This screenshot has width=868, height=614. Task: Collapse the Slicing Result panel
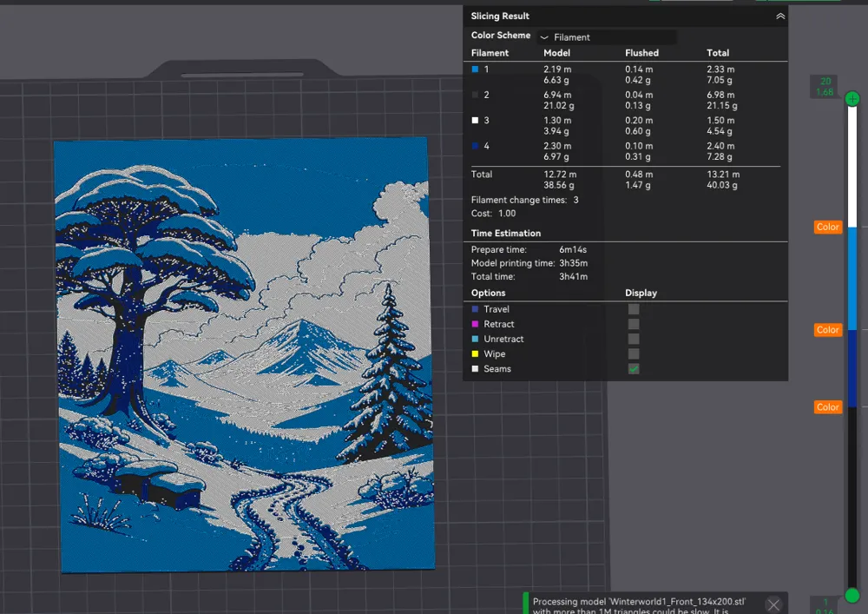pos(780,16)
